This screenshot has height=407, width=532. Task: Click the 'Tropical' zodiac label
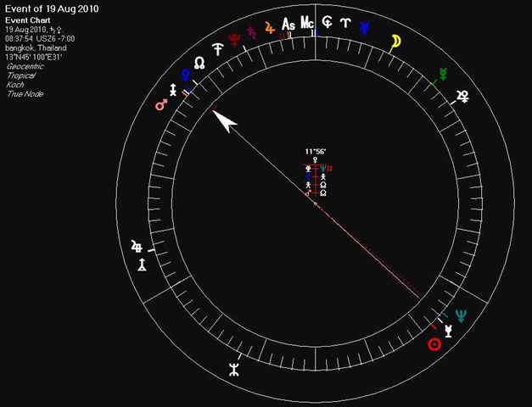click(20, 75)
